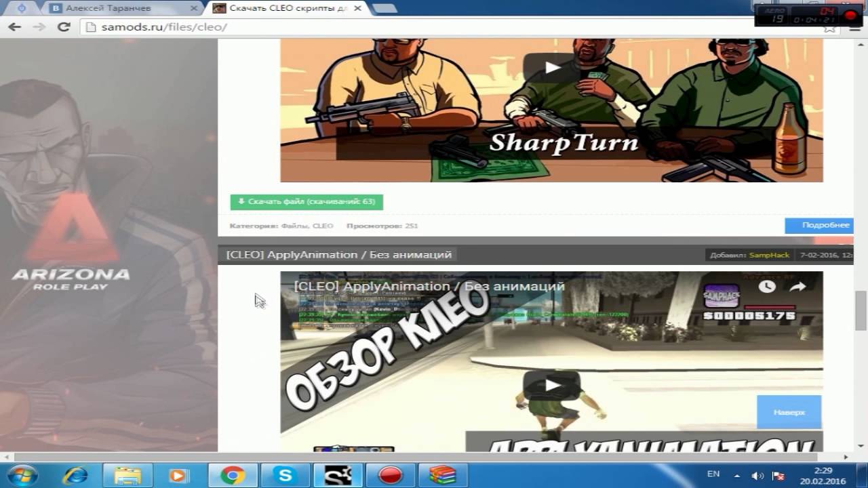Click the volume speaker tray icon
Viewport: 868px width, 488px height.
click(757, 476)
